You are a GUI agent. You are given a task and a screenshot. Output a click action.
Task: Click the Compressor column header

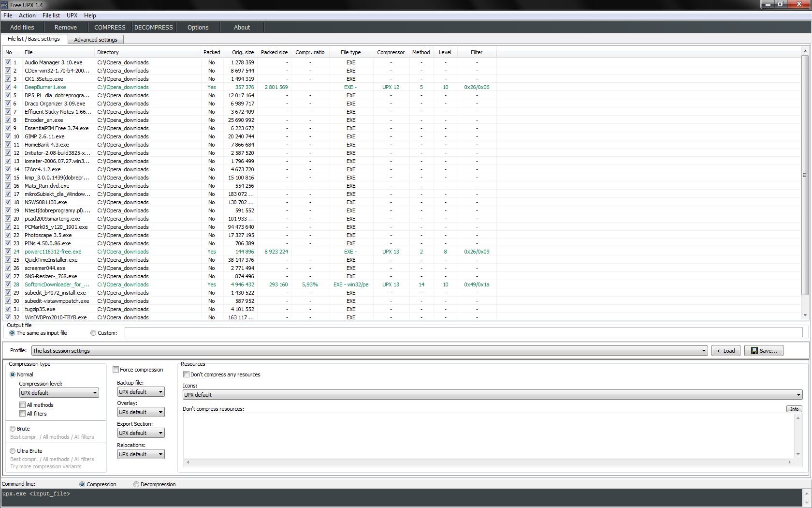point(391,52)
